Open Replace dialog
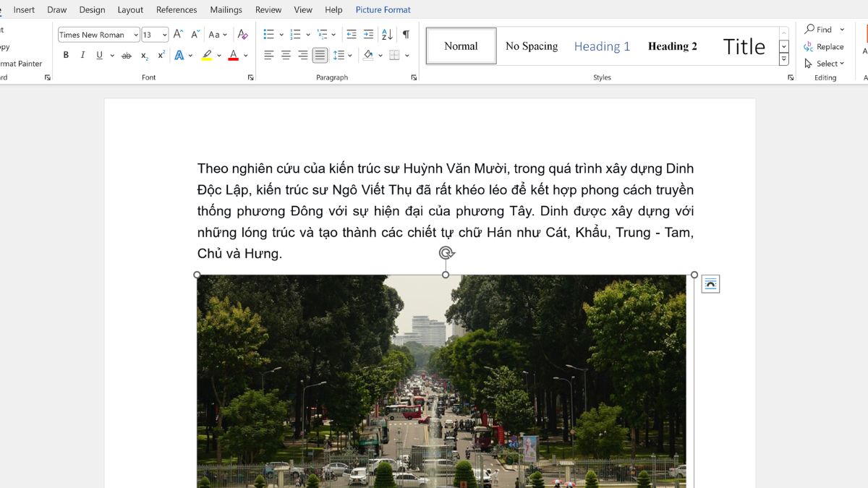868x488 pixels. pos(824,46)
